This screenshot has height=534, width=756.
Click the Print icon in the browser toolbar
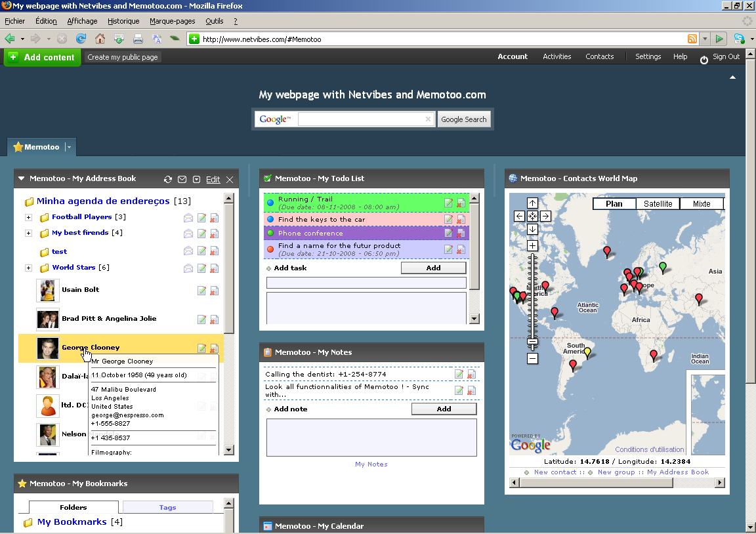pos(138,39)
